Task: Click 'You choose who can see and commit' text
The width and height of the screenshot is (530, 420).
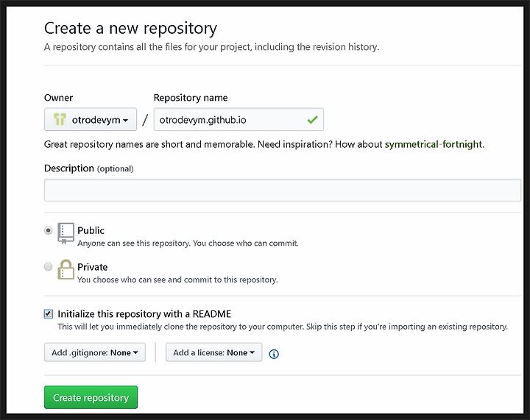Action: click(x=177, y=280)
